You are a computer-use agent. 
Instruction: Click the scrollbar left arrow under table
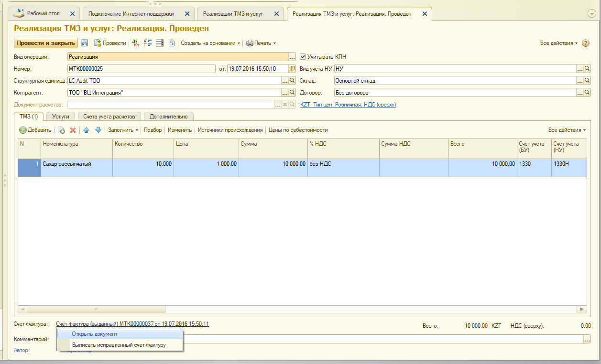coord(22,309)
